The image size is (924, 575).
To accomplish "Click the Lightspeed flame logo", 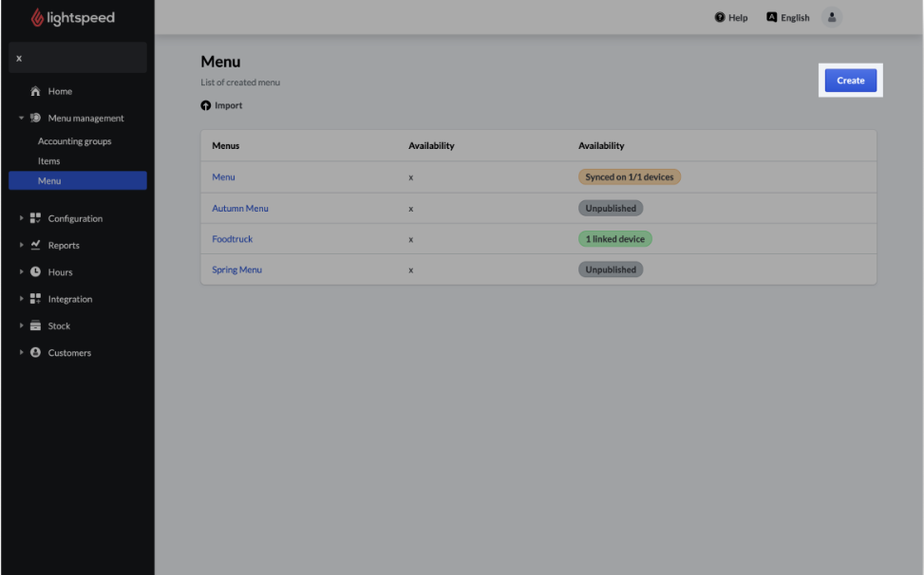I will pyautogui.click(x=38, y=18).
